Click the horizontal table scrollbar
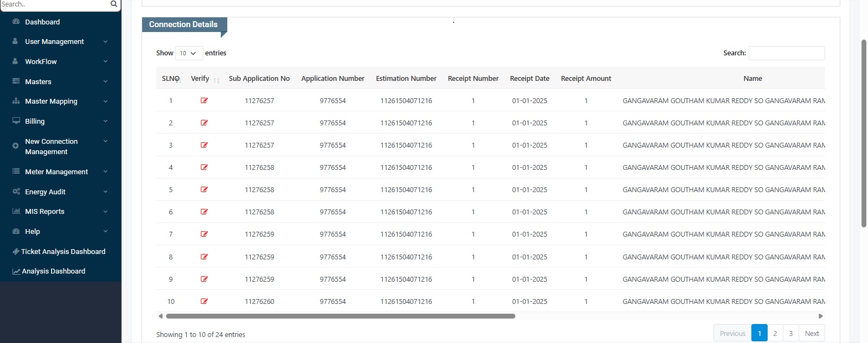This screenshot has height=343, width=868. point(340,316)
